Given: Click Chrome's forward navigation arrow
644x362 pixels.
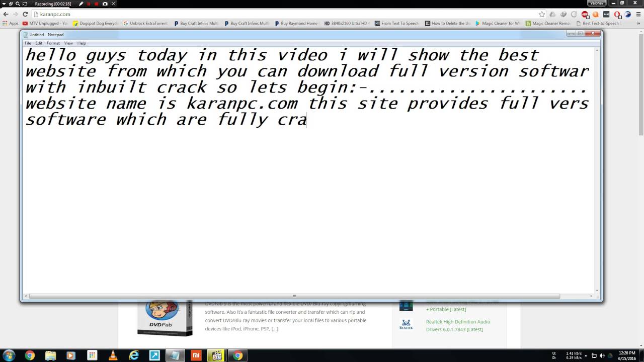Looking at the screenshot, I should pyautogui.click(x=15, y=14).
